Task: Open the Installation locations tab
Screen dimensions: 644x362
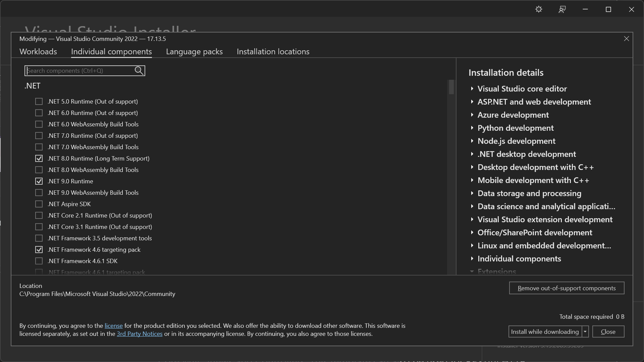Action: point(273,52)
